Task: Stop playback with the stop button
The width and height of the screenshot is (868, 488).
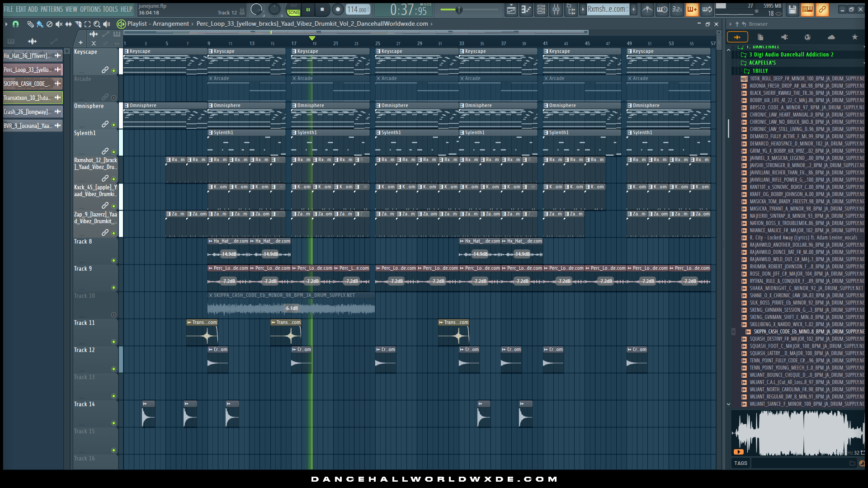Action: (x=322, y=9)
